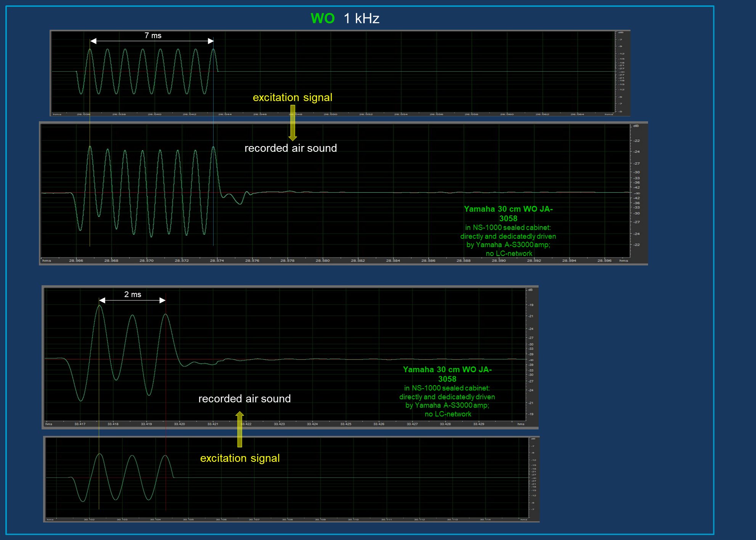Image resolution: width=756 pixels, height=540 pixels.
Task: Click the "hms" unit label left of 33.417
Action: pos(49,424)
